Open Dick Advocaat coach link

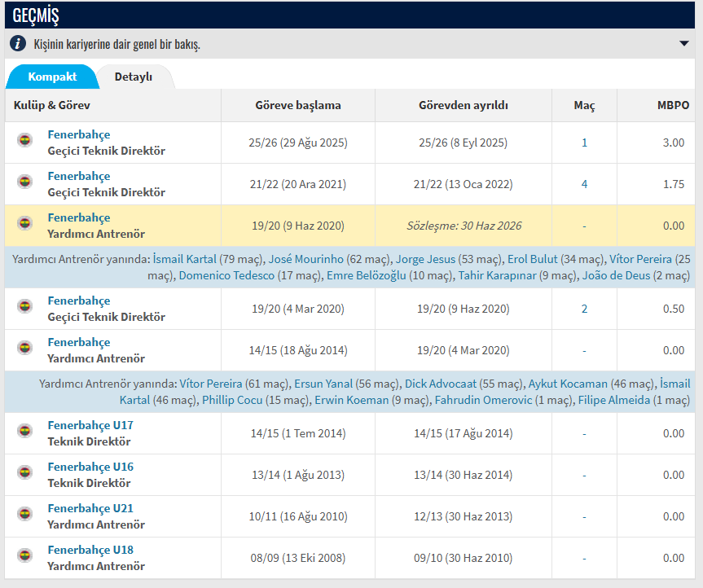(x=440, y=384)
